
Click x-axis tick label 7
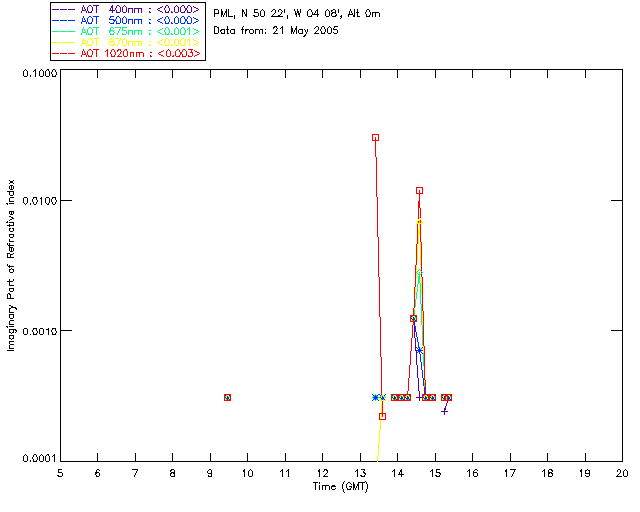[135, 473]
